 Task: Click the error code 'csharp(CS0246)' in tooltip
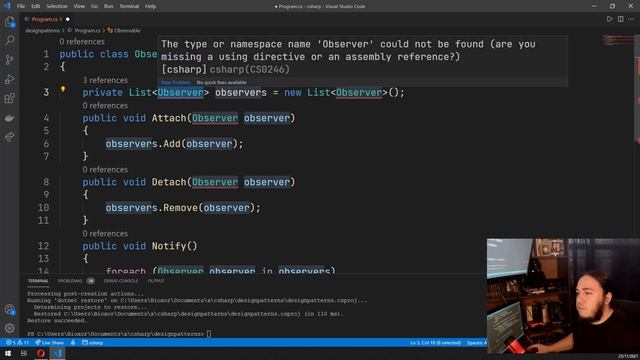pos(249,69)
